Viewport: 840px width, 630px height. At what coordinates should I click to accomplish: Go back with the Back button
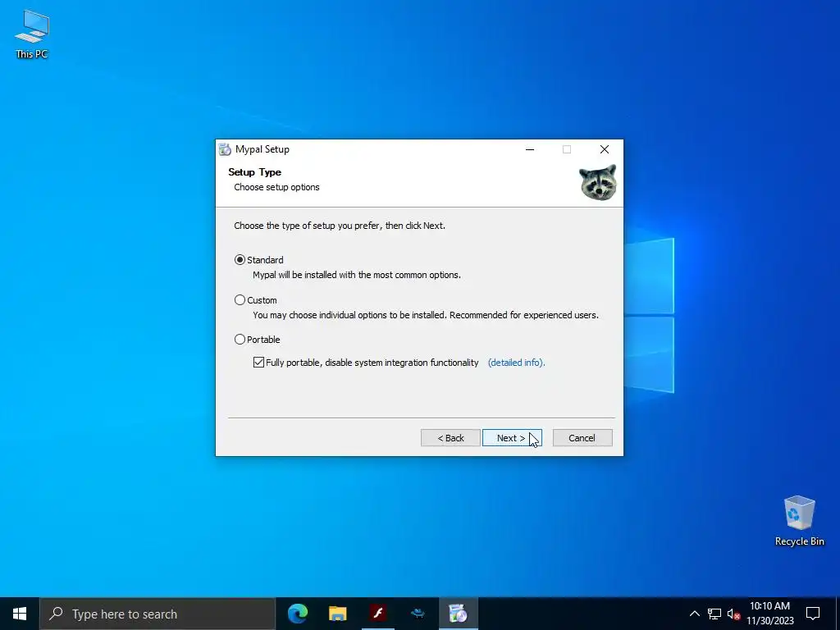[450, 438]
